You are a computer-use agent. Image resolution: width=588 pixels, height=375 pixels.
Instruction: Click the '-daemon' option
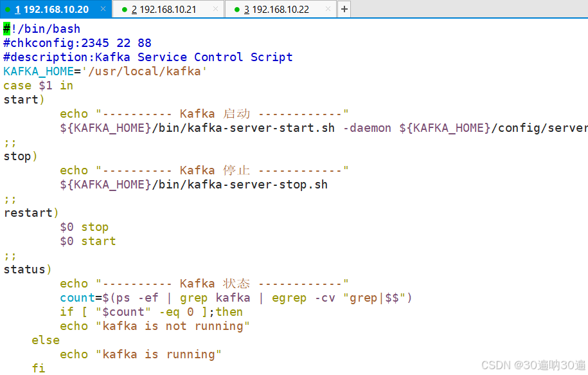(367, 128)
